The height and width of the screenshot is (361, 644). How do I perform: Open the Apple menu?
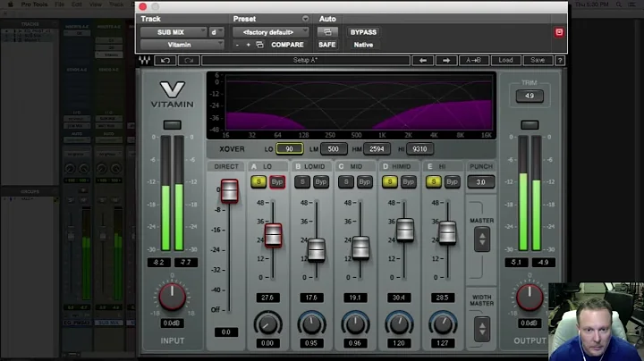pos(10,4)
